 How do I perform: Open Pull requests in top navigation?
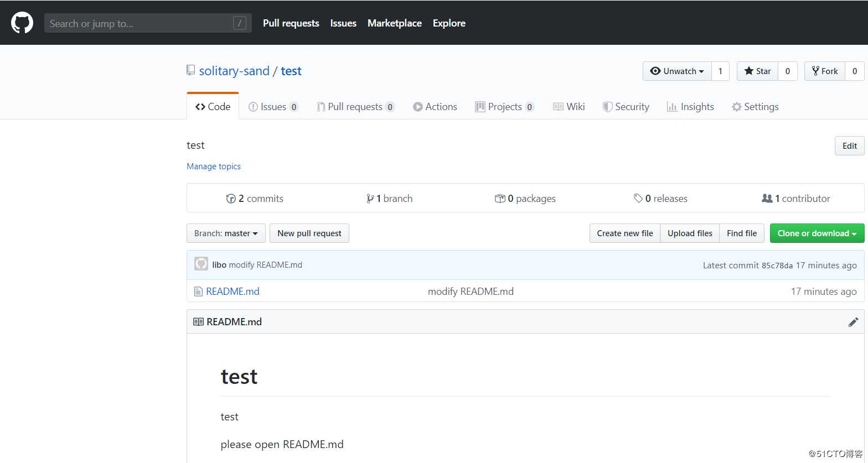291,23
